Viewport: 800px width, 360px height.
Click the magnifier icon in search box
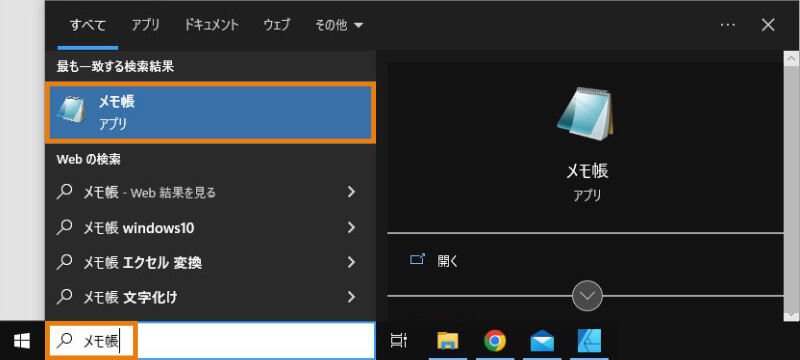tap(64, 341)
